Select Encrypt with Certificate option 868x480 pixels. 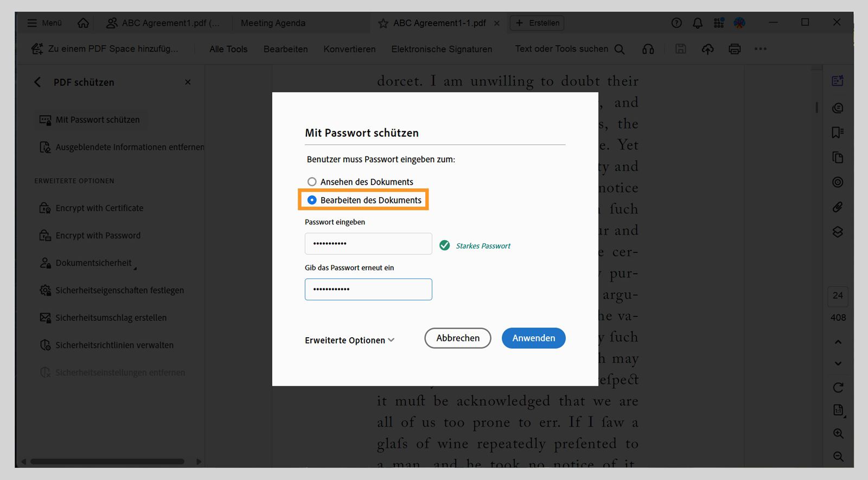point(91,208)
